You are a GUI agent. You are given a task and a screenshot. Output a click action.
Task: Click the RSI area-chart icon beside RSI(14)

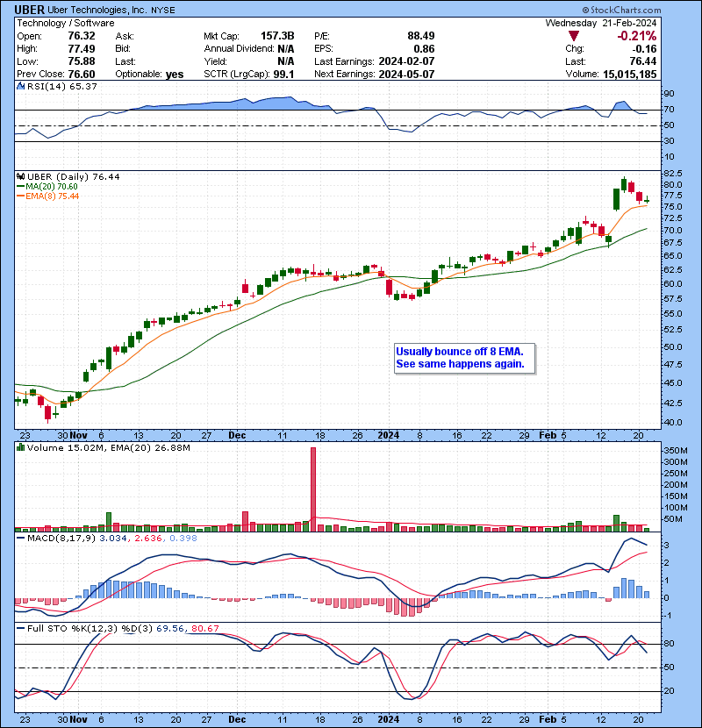click(20, 86)
